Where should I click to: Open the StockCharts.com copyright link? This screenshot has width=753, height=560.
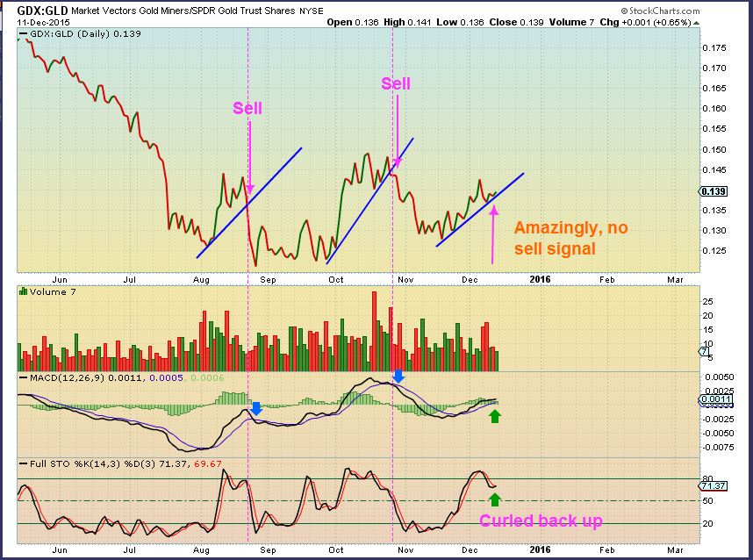point(660,11)
